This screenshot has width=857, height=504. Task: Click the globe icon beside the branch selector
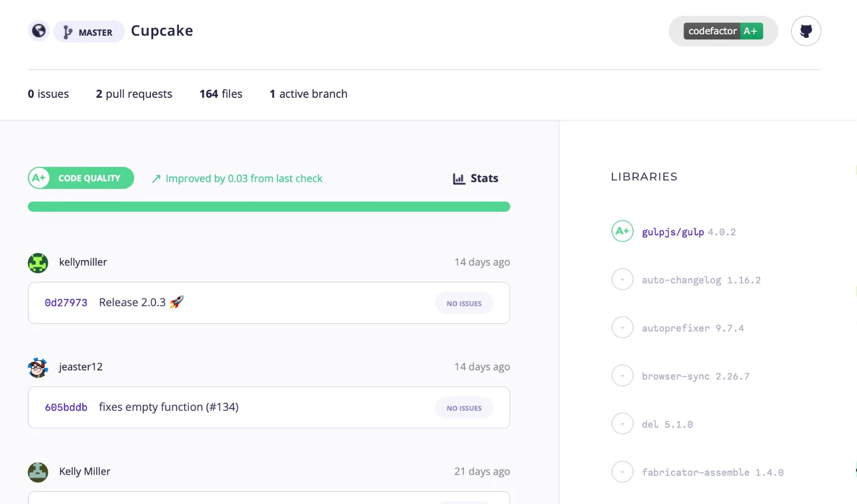coord(39,31)
